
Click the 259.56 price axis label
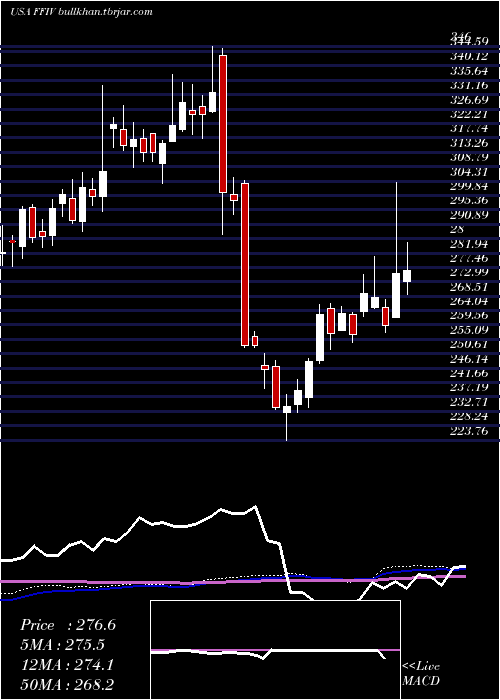pos(469,316)
